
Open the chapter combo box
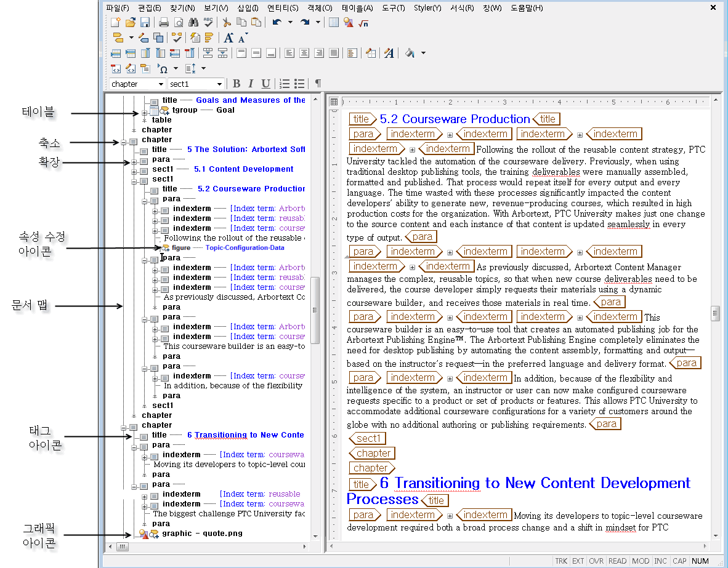pos(137,84)
